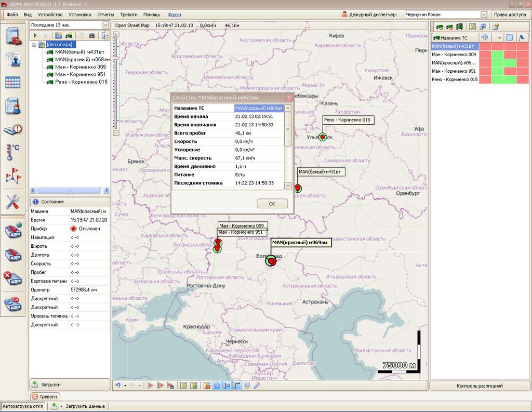Click the wrench icon in bottom map toolbar
The height and width of the screenshot is (412, 532).
click(256, 385)
